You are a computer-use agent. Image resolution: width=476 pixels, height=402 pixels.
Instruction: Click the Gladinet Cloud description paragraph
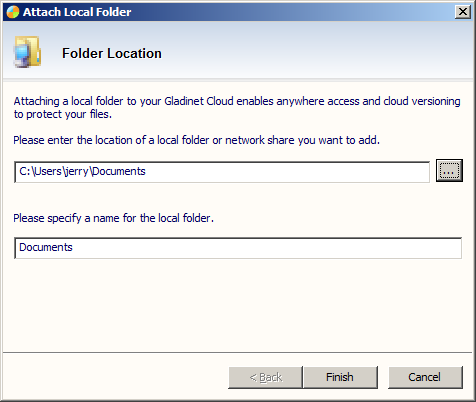(237, 107)
